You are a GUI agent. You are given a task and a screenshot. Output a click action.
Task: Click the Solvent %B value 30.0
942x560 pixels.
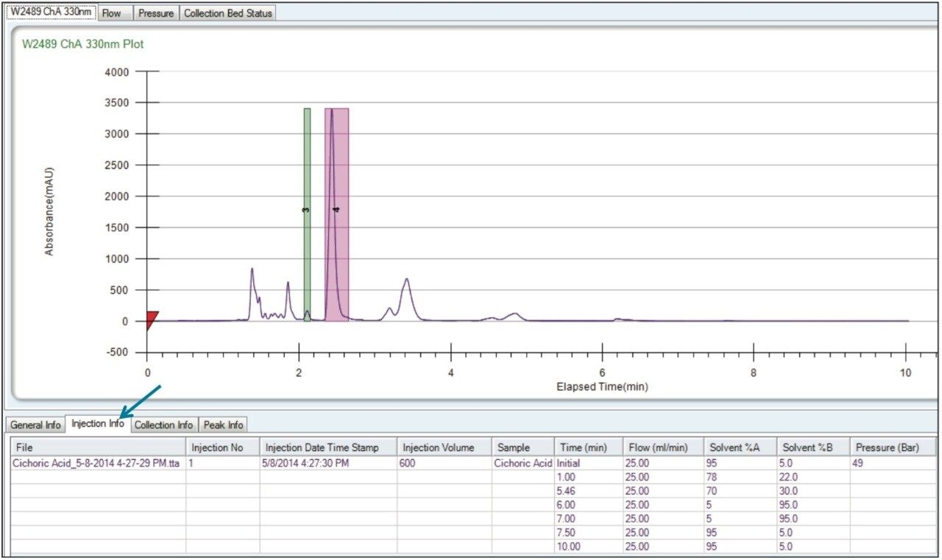coord(813,491)
